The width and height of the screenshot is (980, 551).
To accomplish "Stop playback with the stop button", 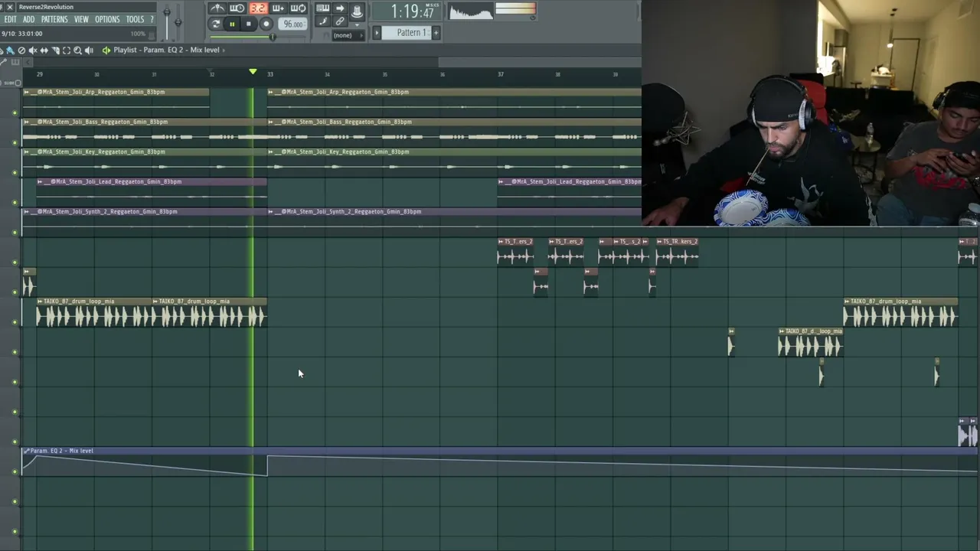I will pyautogui.click(x=249, y=24).
